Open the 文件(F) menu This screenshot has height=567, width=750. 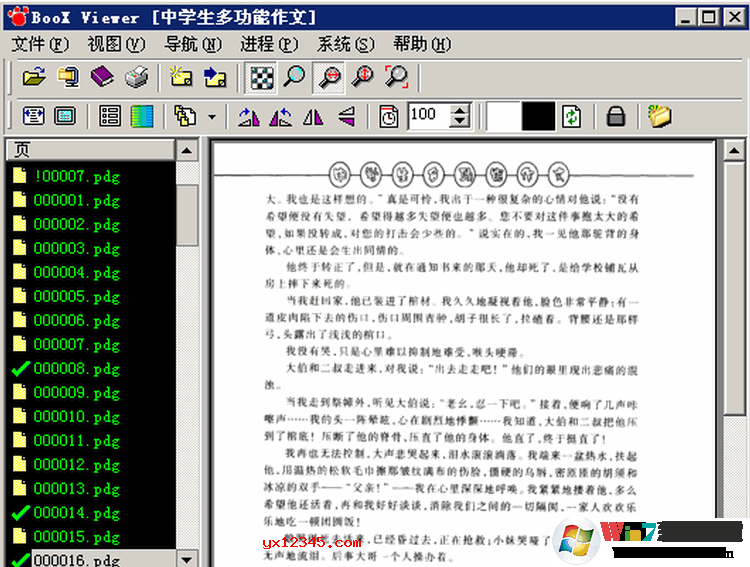pos(40,44)
